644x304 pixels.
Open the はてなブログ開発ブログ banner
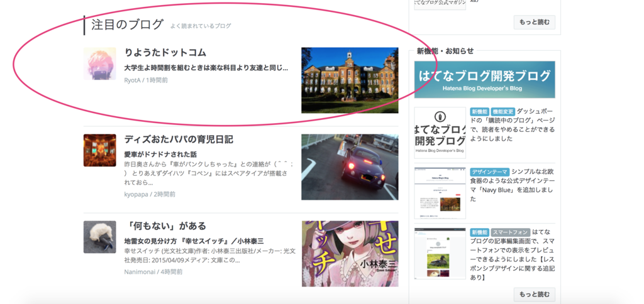click(485, 80)
